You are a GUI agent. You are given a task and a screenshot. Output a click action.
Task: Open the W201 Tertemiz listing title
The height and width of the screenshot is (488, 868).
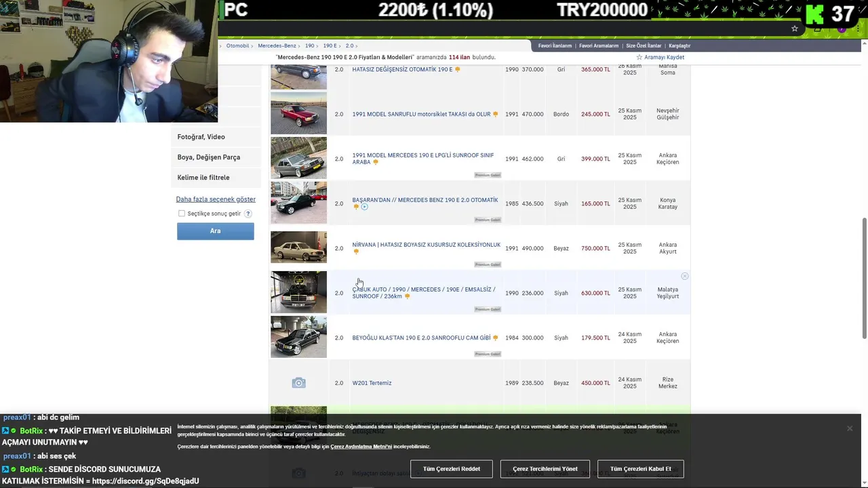coord(372,383)
